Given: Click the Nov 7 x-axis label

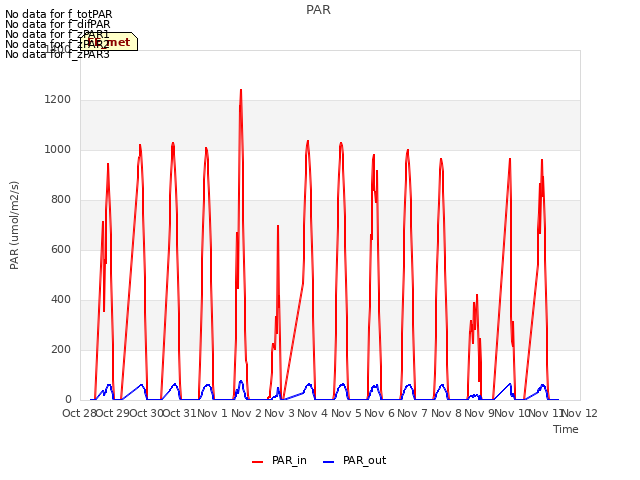Looking at the screenshot, I should tap(413, 413).
